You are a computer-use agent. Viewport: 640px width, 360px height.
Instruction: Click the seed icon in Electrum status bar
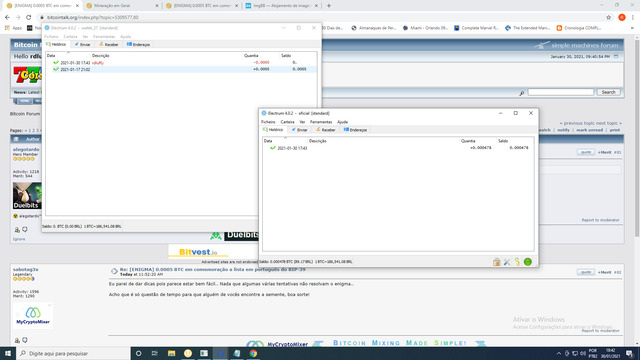[x=517, y=262]
